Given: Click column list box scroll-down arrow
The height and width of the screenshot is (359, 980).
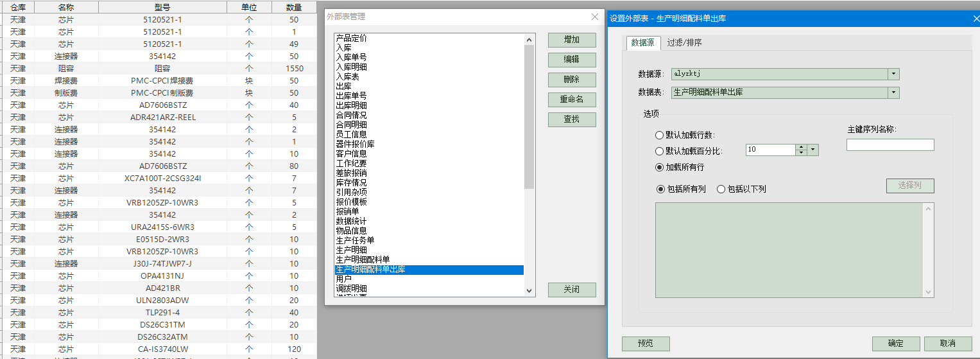Looking at the screenshot, I should [x=928, y=292].
